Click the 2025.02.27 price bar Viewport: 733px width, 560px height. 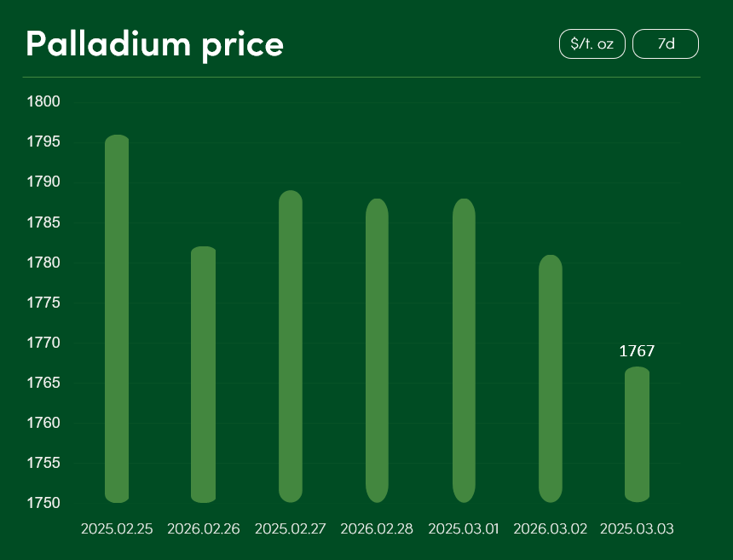coord(291,346)
